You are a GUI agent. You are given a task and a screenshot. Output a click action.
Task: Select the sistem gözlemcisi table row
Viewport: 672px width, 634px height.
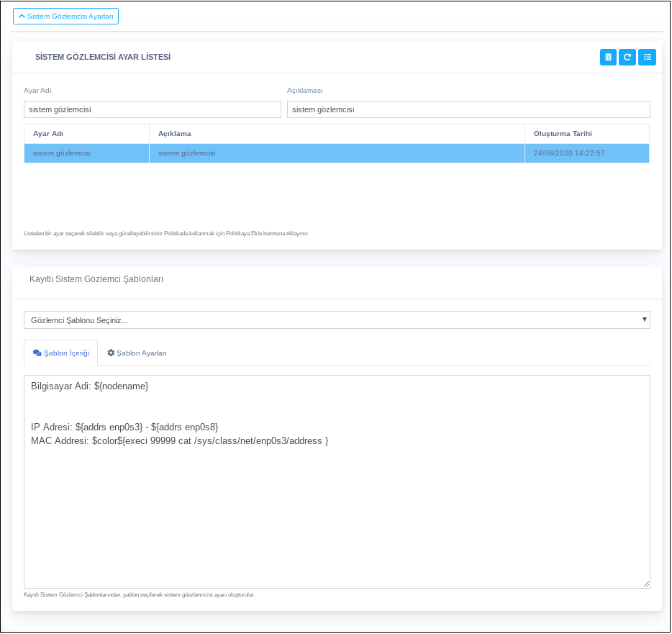[336, 153]
